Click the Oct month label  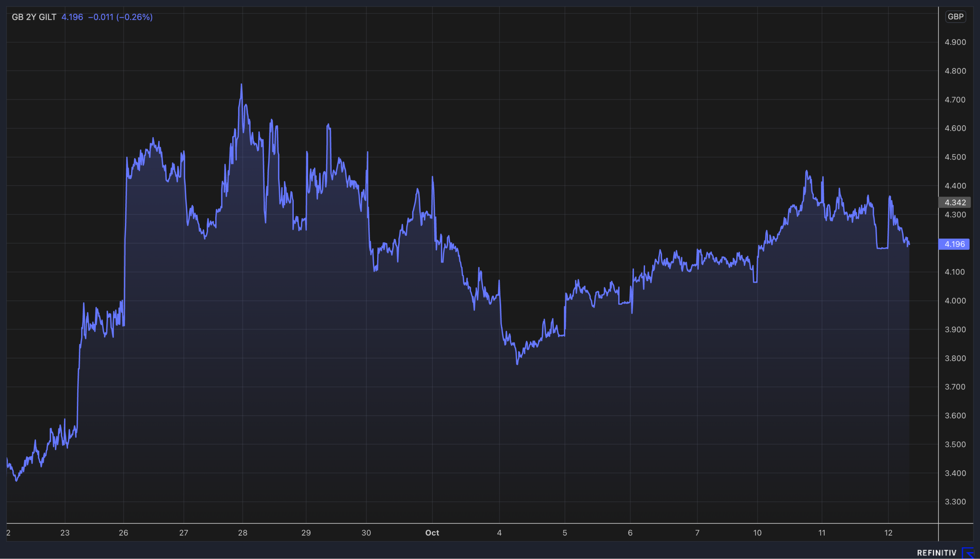[x=432, y=533]
